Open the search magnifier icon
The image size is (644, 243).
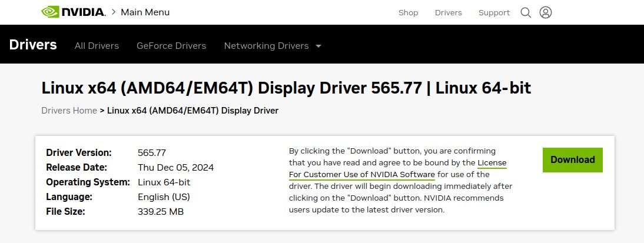pos(526,12)
